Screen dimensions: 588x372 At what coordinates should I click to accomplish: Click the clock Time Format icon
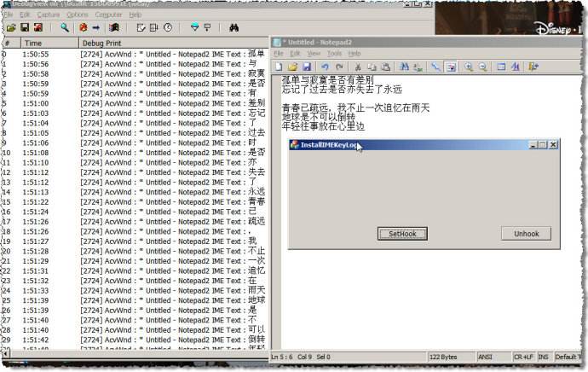pos(168,28)
